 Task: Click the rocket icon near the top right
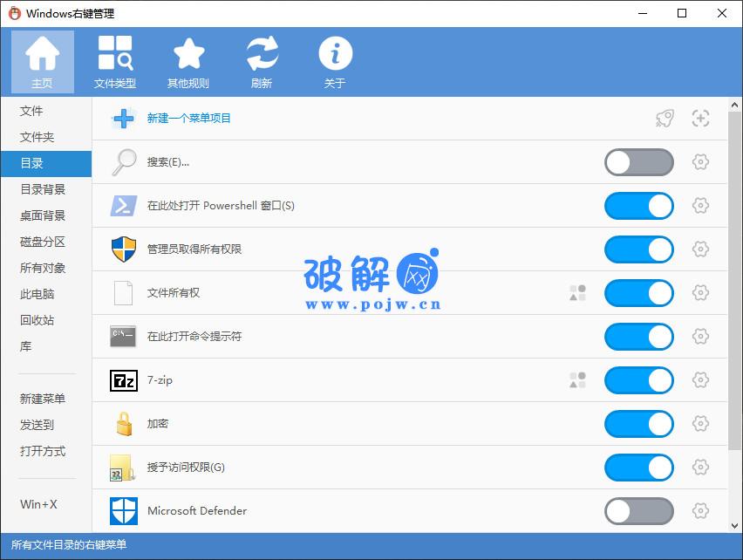pos(664,119)
